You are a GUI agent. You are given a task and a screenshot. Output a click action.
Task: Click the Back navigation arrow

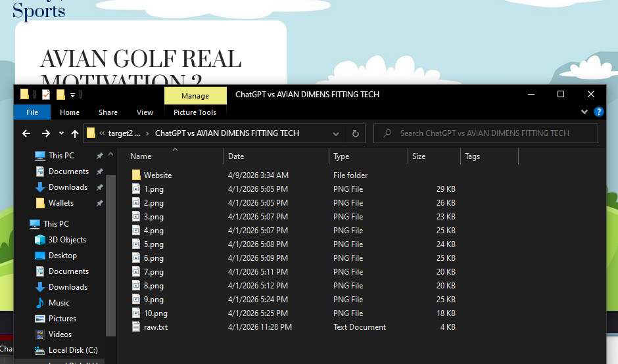(x=26, y=133)
